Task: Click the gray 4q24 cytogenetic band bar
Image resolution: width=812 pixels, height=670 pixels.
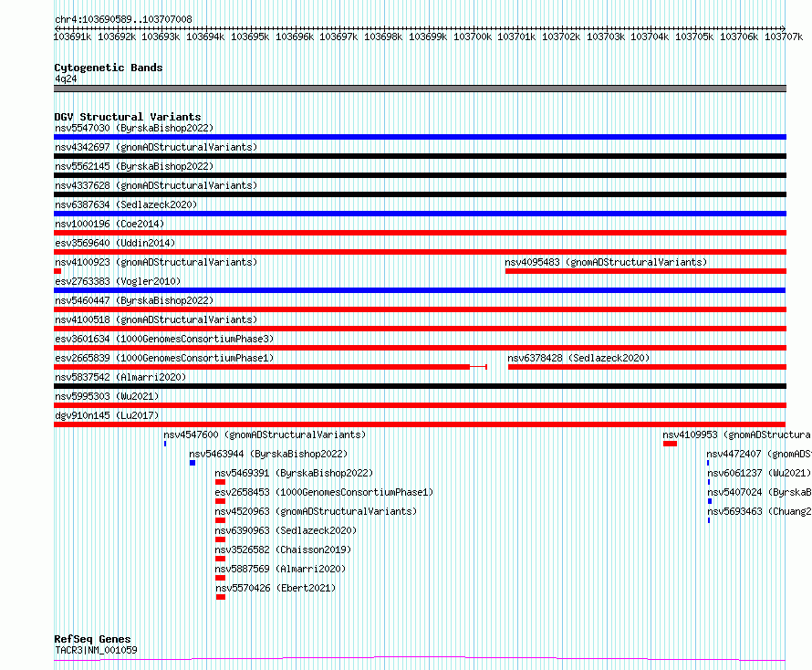Action: [420, 89]
